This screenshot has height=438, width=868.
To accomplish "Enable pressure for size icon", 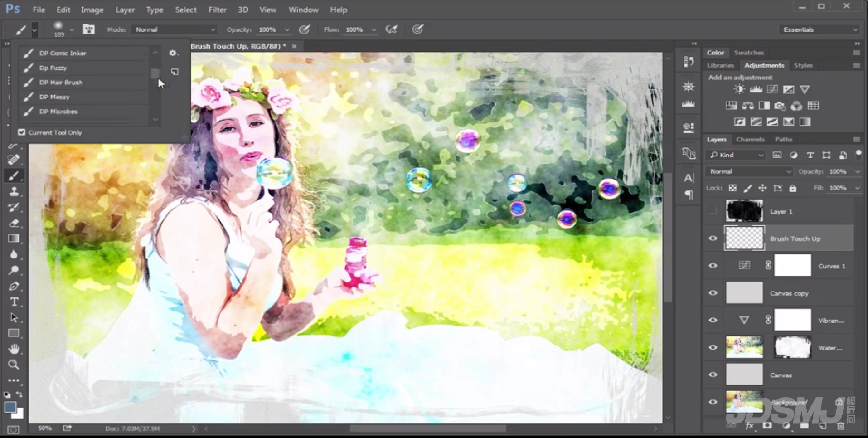I will pos(418,29).
